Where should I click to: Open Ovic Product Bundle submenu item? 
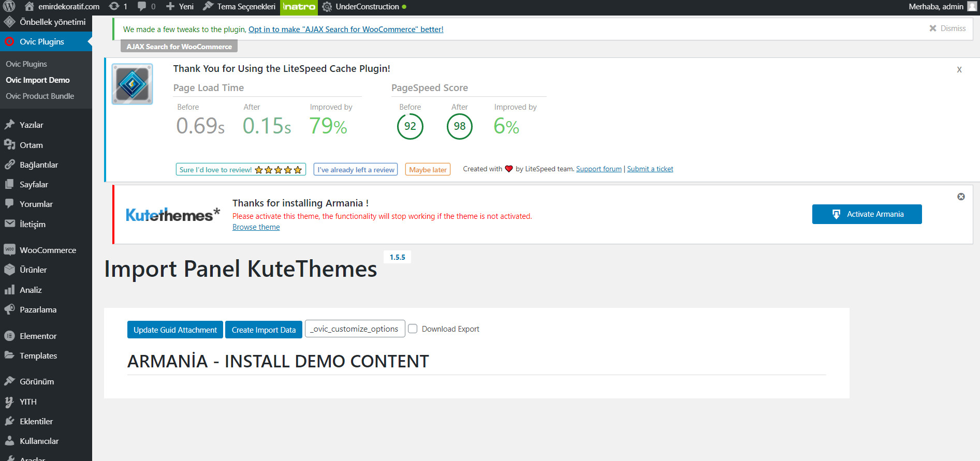click(x=40, y=96)
